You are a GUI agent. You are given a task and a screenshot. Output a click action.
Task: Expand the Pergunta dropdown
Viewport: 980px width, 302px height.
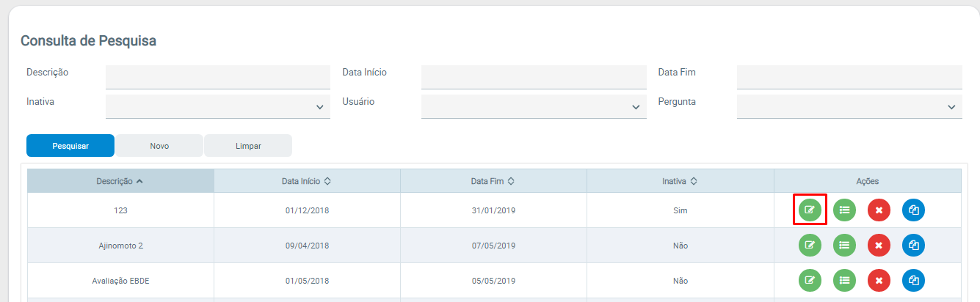point(849,106)
